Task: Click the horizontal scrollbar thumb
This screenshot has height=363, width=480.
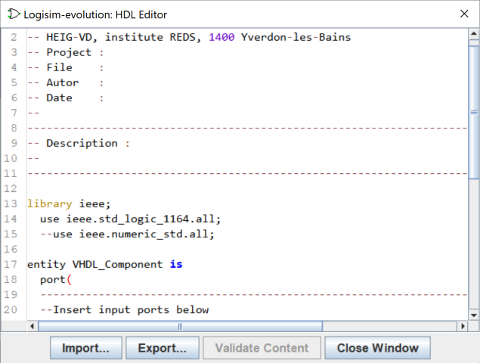Action: point(180,326)
